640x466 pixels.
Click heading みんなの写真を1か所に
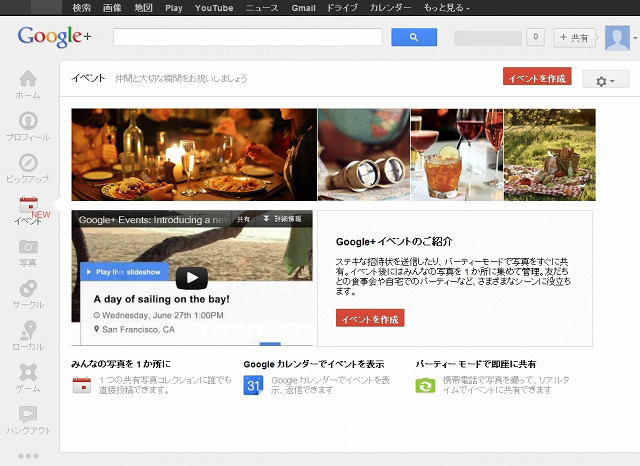(x=121, y=364)
